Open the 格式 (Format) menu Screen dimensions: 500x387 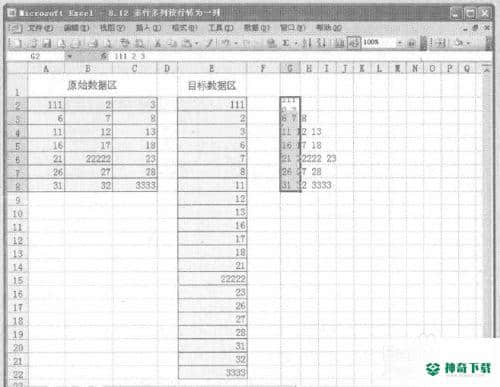(x=184, y=28)
